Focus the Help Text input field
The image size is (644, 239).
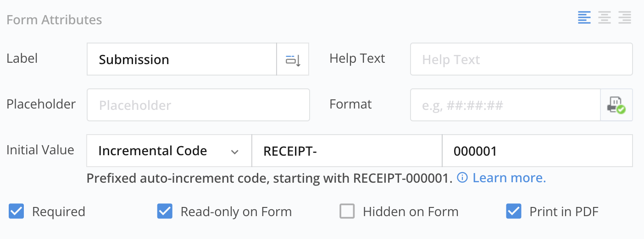(x=521, y=60)
